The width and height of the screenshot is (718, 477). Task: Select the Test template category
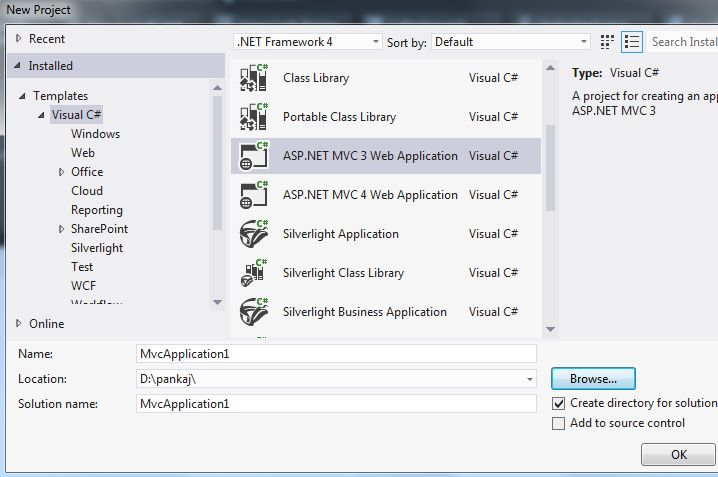[x=82, y=267]
